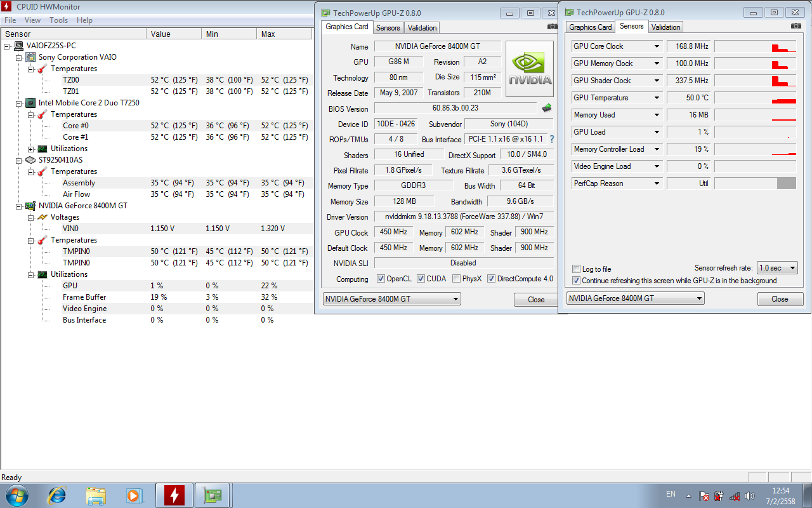Open the Memory Controller Load sensor dropdown

tap(657, 149)
